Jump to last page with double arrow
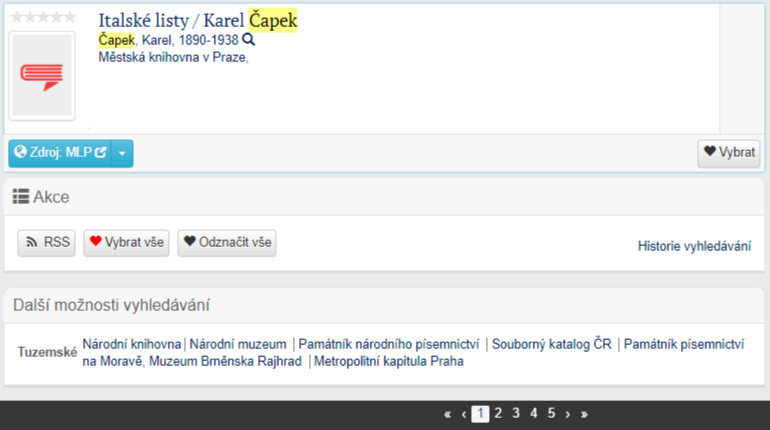The width and height of the screenshot is (770, 430). (x=584, y=413)
